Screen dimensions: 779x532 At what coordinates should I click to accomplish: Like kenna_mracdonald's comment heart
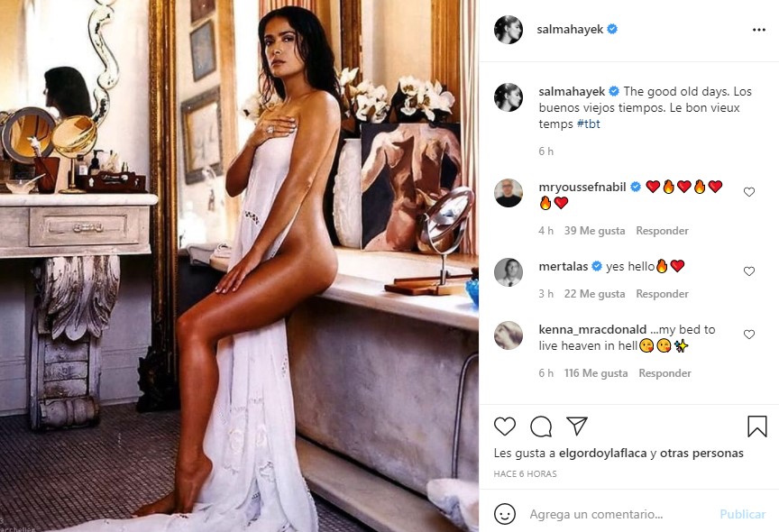coord(749,335)
